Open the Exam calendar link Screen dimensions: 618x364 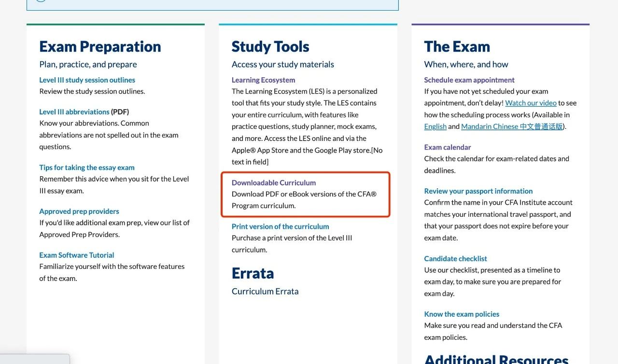coord(448,147)
